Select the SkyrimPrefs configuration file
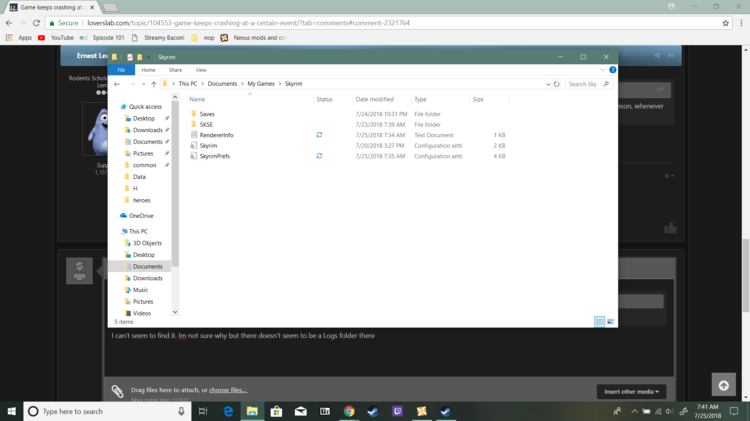 [x=215, y=156]
